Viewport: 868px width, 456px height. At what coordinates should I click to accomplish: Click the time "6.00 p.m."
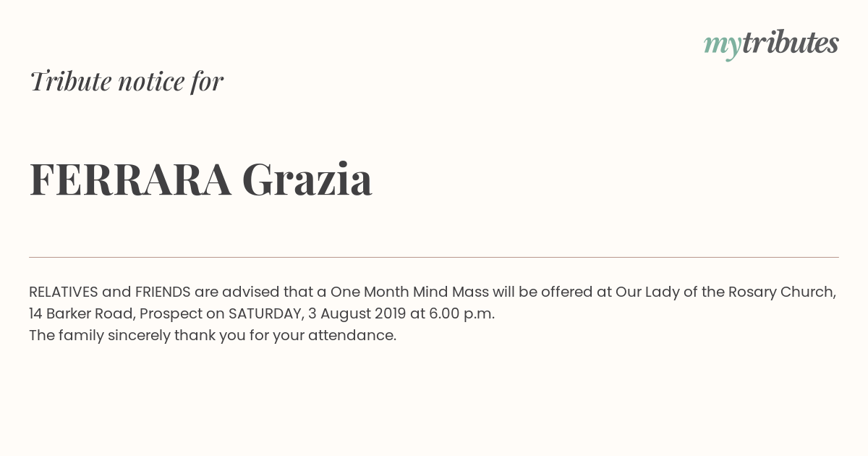[461, 314]
